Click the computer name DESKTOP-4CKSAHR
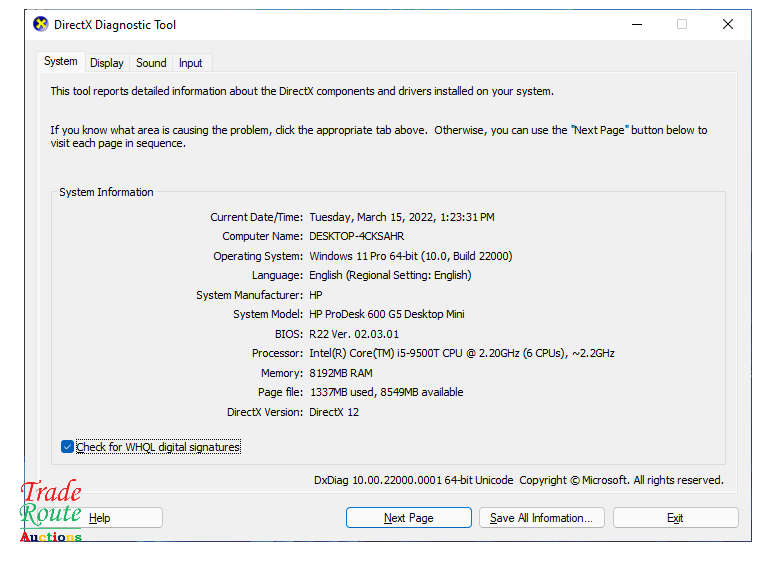 [x=356, y=236]
